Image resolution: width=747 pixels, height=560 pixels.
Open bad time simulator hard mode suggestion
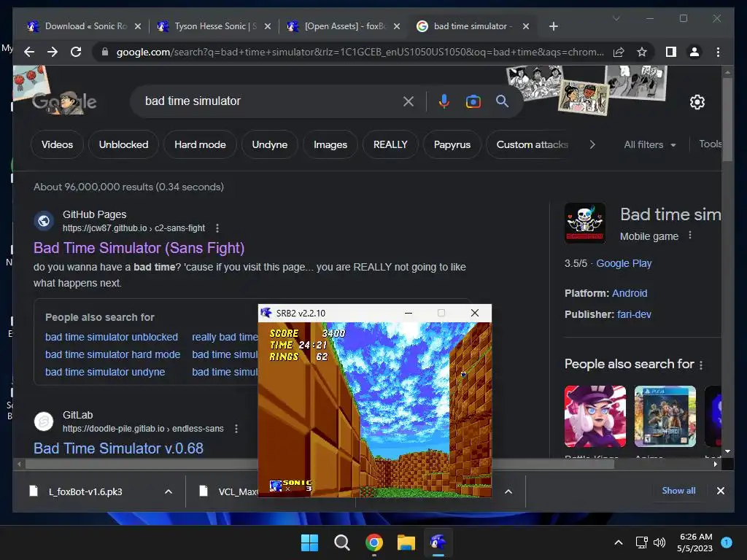pyautogui.click(x=112, y=354)
